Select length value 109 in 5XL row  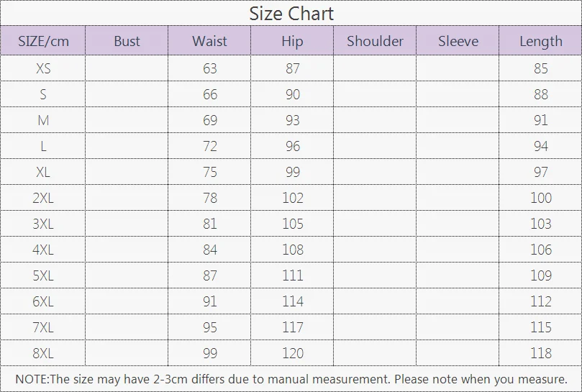(541, 275)
